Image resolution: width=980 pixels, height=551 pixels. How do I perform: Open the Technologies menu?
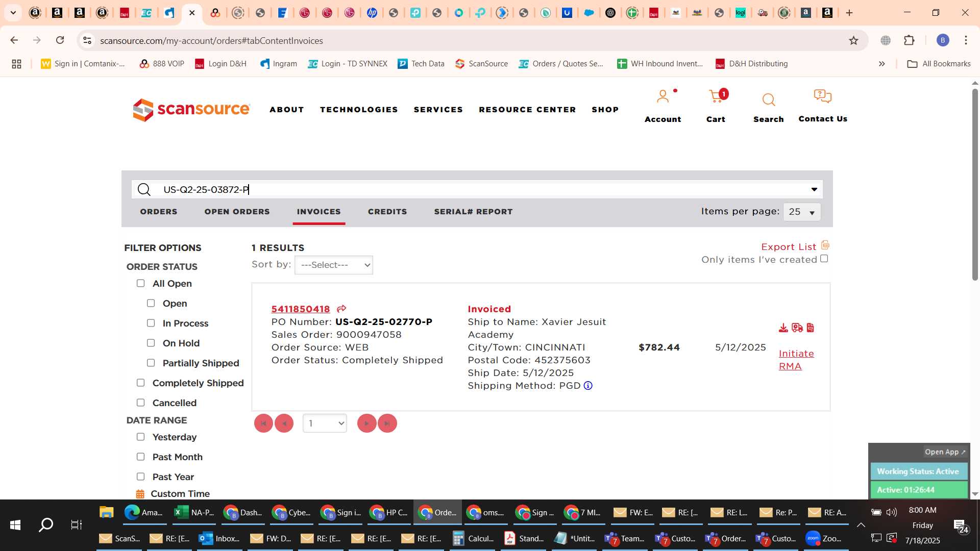pos(359,110)
